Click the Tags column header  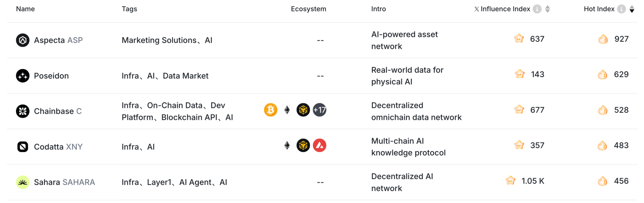click(x=129, y=9)
